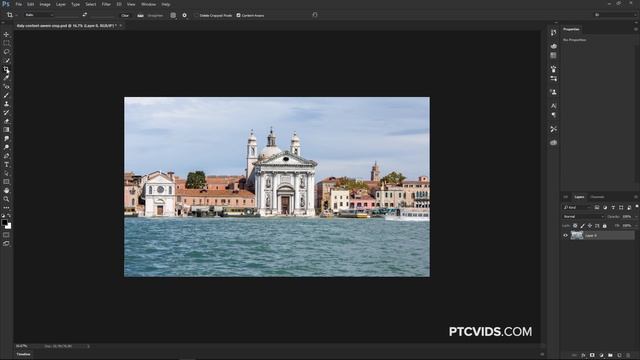Open the crop Ratio preset dropdown
The image size is (640, 360).
click(x=39, y=15)
